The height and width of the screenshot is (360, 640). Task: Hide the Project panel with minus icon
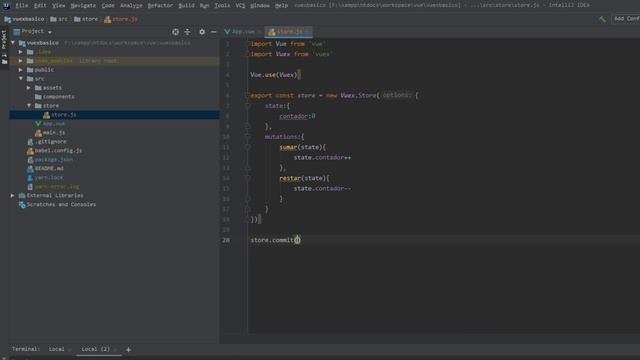213,32
